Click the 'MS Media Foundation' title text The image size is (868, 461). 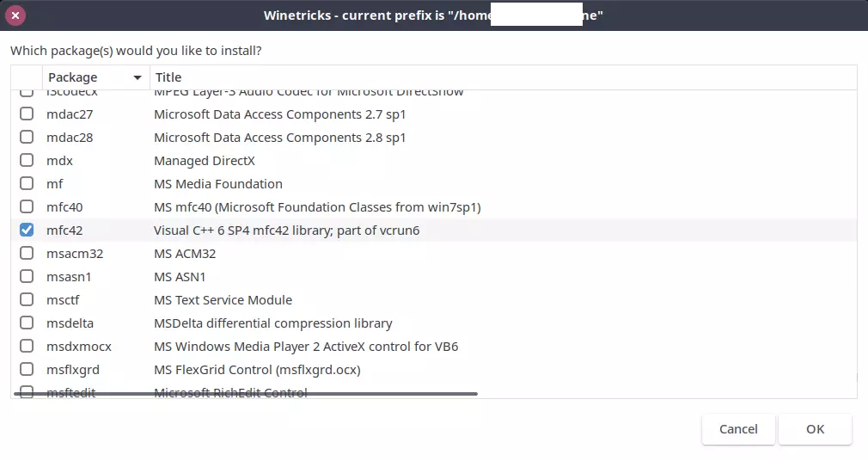pos(218,184)
